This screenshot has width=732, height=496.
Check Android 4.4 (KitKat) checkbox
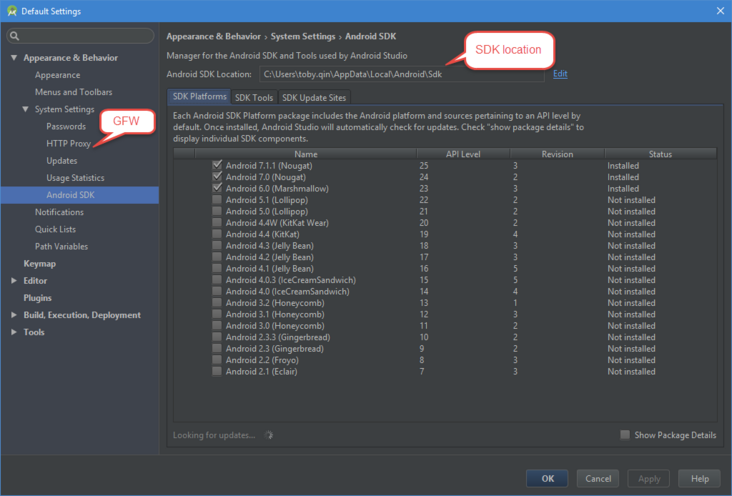pos(217,234)
